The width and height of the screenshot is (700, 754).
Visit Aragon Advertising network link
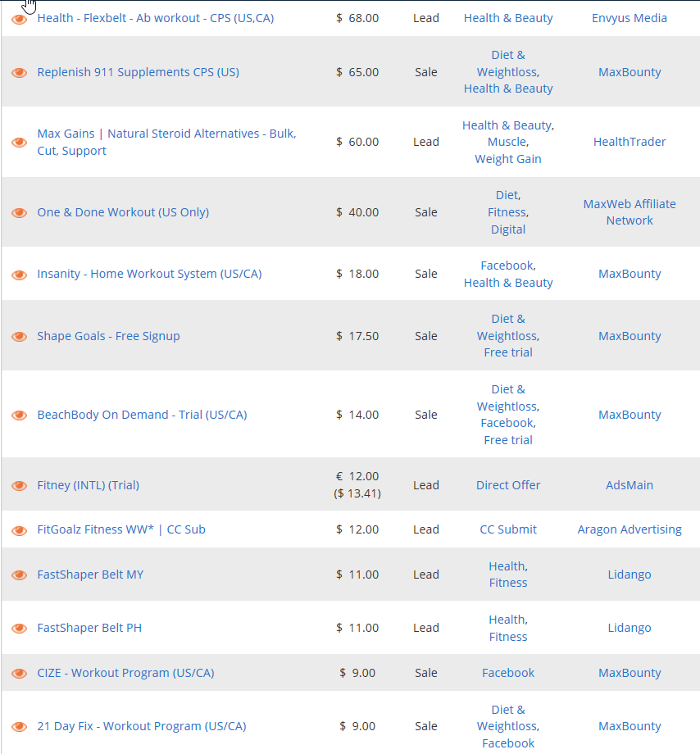630,529
